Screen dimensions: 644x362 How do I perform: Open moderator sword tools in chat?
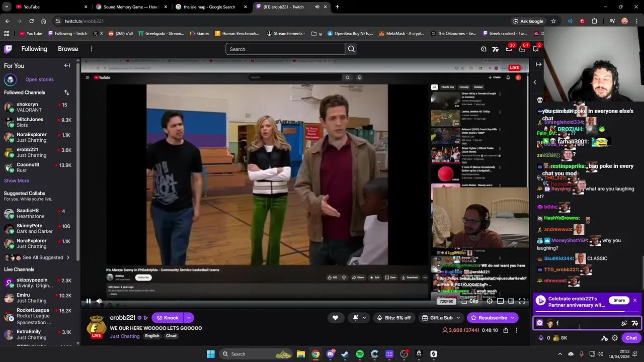pos(604,338)
